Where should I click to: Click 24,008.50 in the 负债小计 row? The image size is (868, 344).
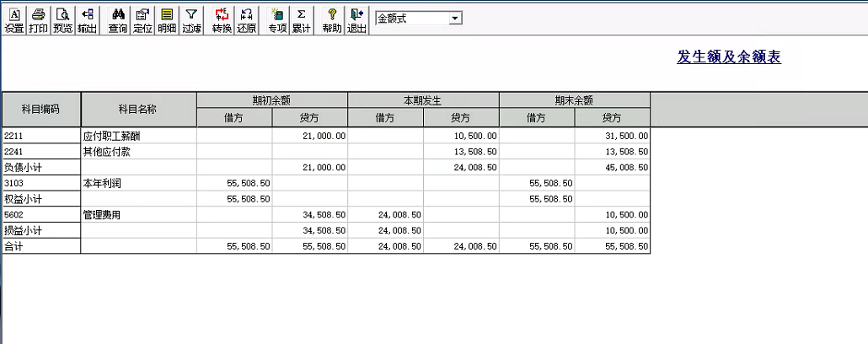tap(461, 167)
